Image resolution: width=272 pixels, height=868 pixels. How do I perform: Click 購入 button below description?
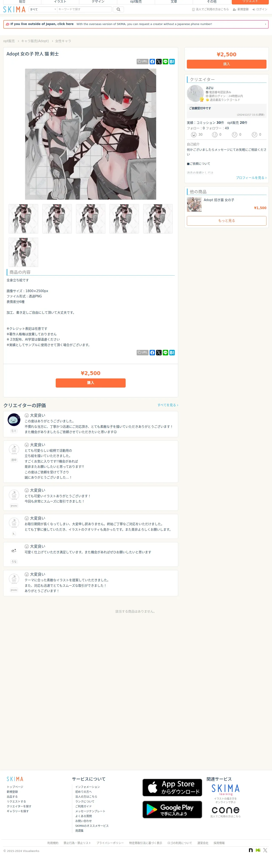pos(91,383)
